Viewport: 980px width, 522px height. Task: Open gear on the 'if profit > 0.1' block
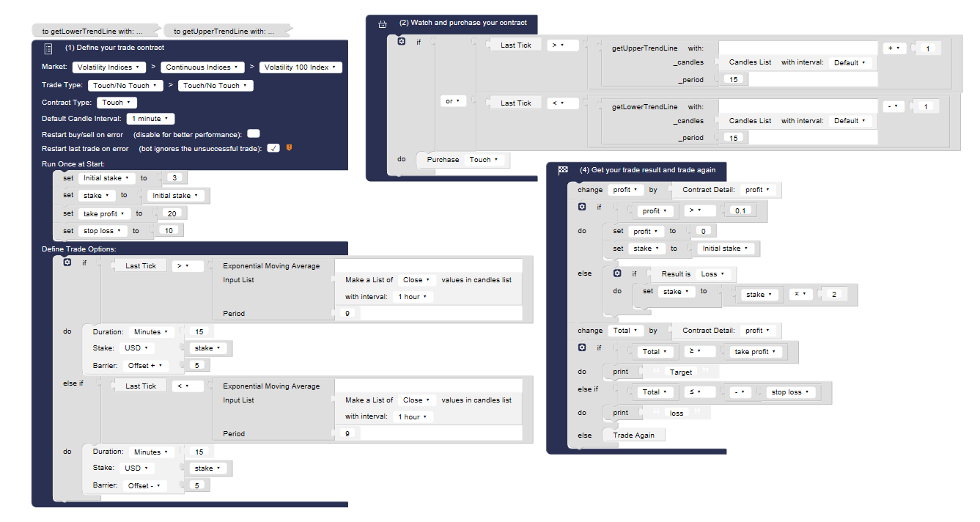coord(582,207)
